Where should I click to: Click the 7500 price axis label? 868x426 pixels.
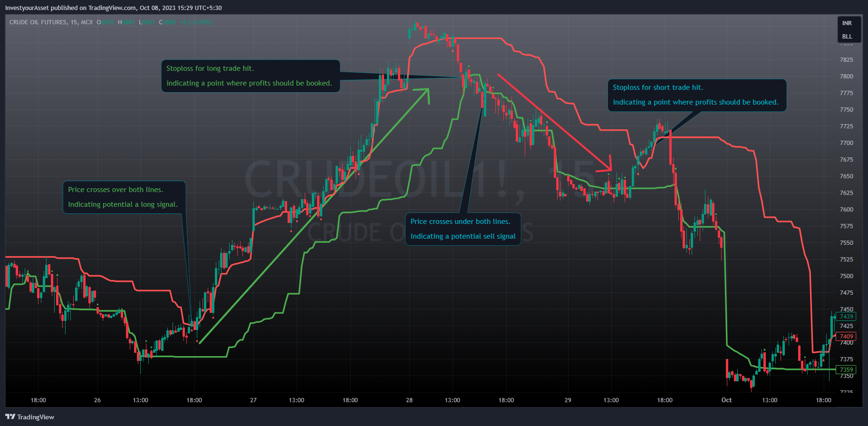tap(846, 276)
